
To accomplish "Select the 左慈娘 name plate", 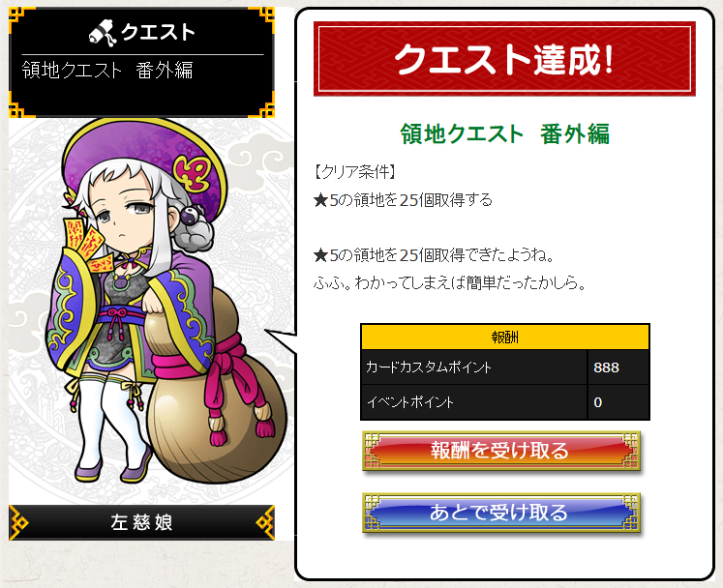I will coord(141,522).
